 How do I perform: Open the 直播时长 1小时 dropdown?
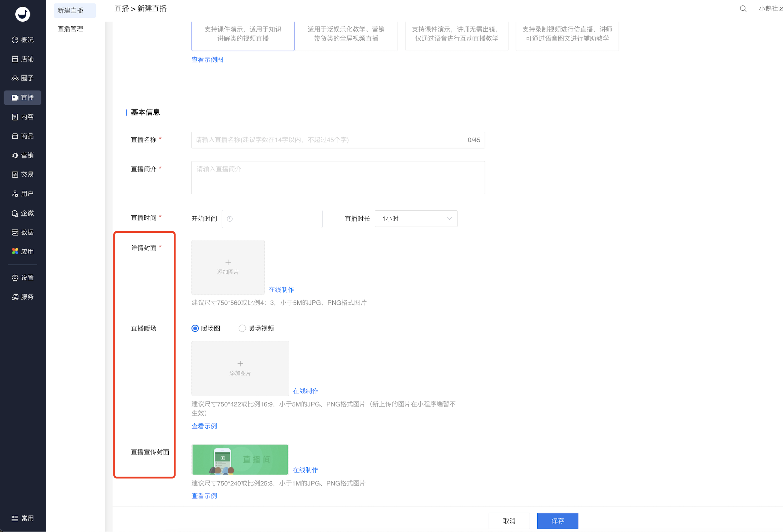point(416,219)
